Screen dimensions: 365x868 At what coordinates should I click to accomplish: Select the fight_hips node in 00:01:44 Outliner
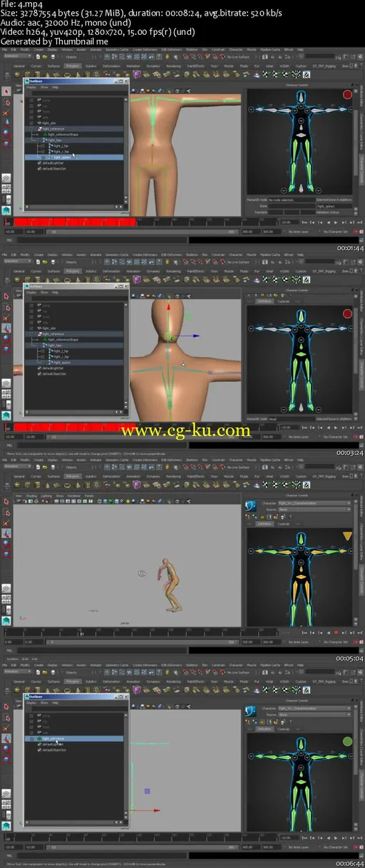(54, 140)
